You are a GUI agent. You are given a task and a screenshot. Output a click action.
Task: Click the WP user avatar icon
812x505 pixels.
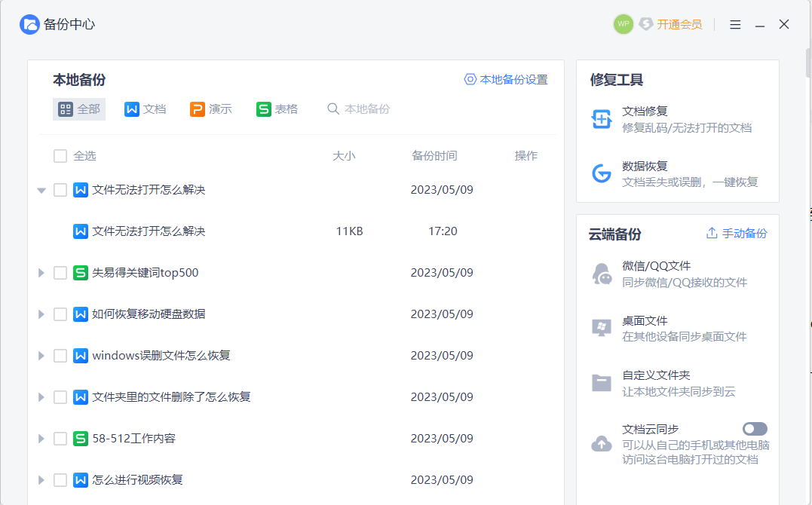coord(623,24)
